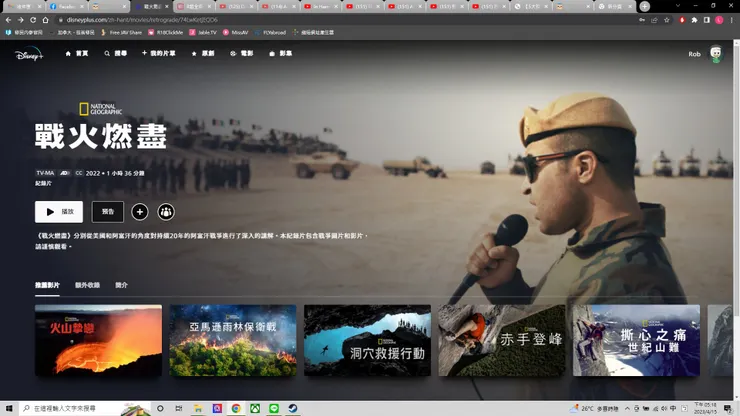
Task: Open the Chrome extensions puzzle icon
Action: click(x=694, y=20)
